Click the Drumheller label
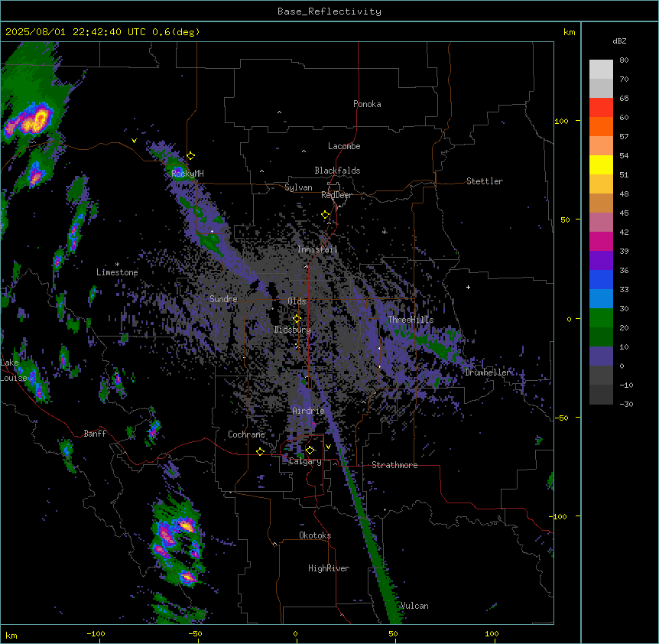This screenshot has width=659, height=644. [488, 372]
